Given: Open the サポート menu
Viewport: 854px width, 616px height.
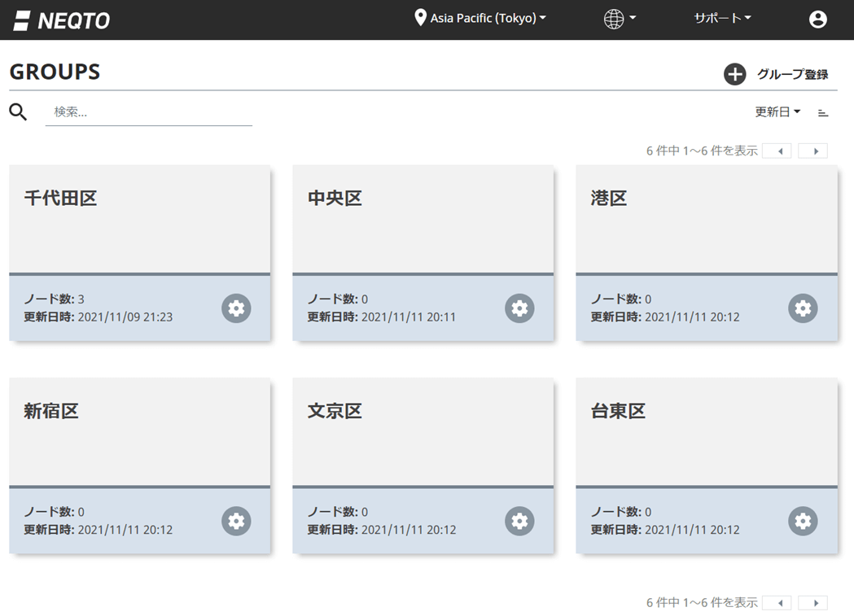Looking at the screenshot, I should (722, 18).
